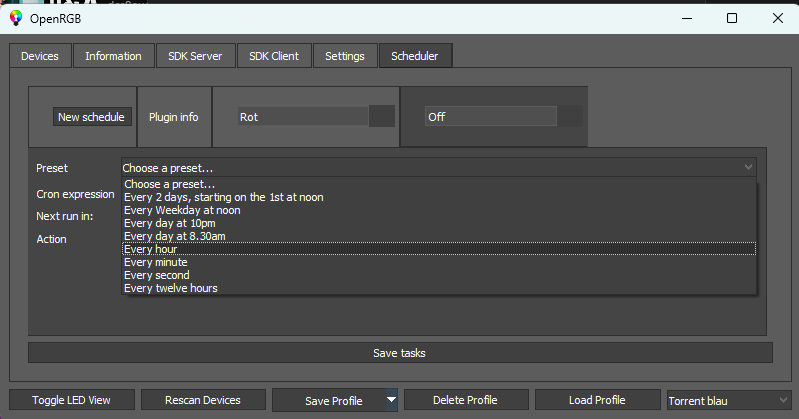Screen dimensions: 799x419
Task: Click the 'Action' label
Action: coord(51,239)
